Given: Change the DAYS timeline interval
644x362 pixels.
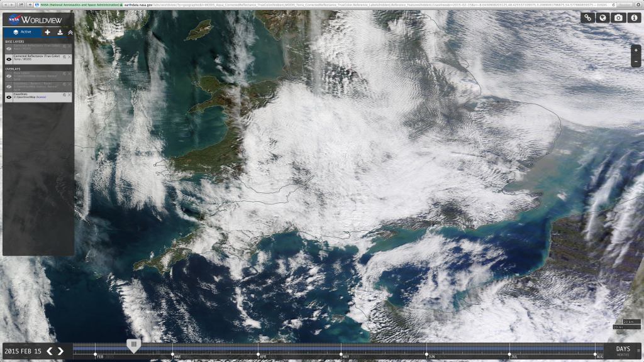Looking at the screenshot, I should (623, 349).
